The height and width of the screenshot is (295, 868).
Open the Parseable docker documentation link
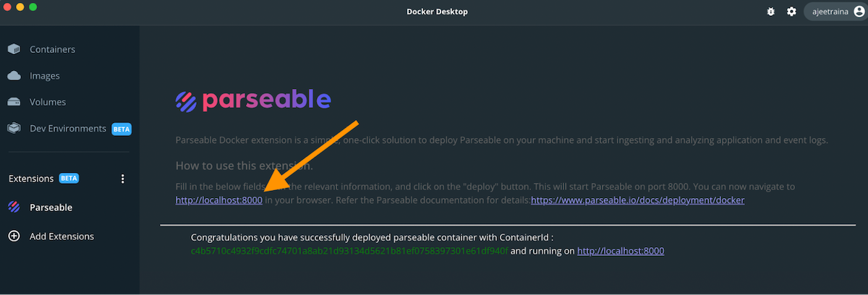[637, 200]
